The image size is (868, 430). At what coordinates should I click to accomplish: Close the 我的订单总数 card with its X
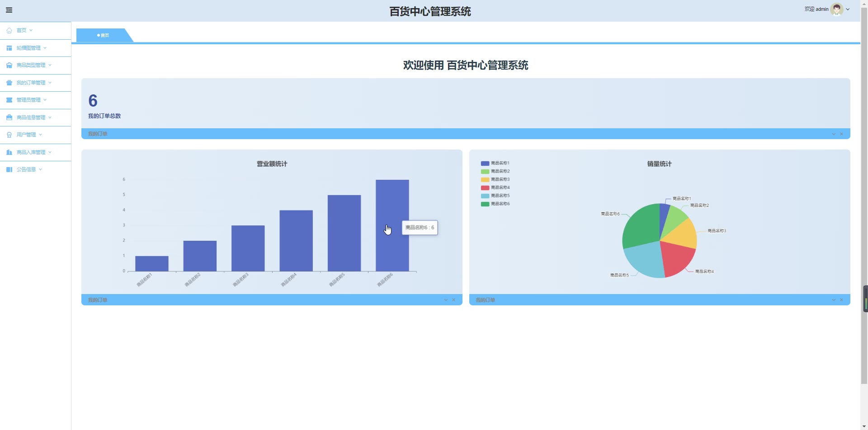coord(842,134)
